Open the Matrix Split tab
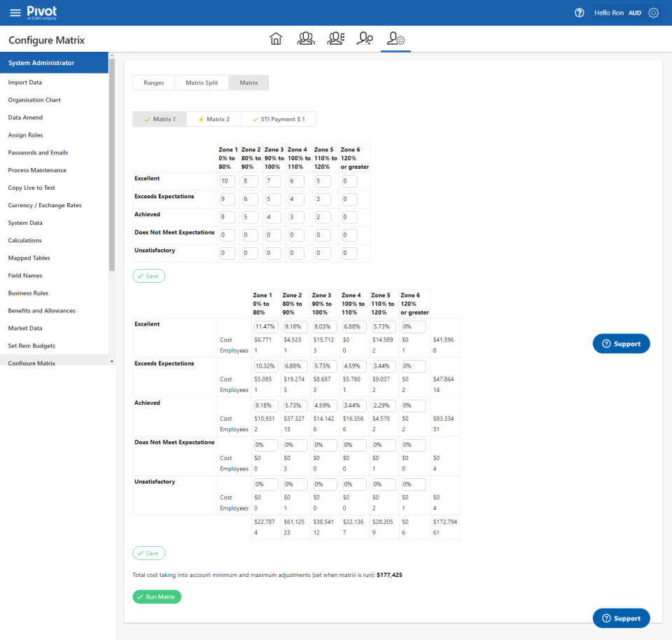This screenshot has height=640, width=672. coord(201,82)
